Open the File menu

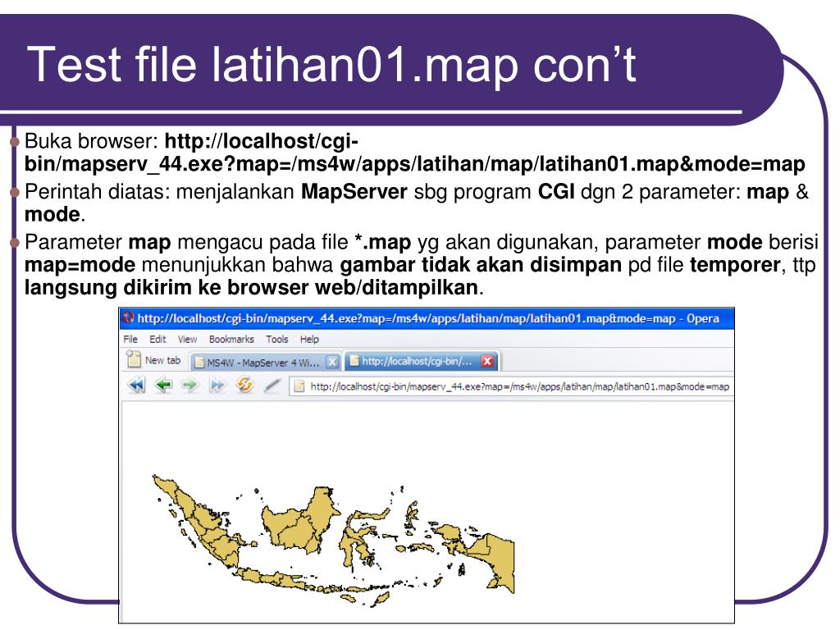tap(130, 339)
